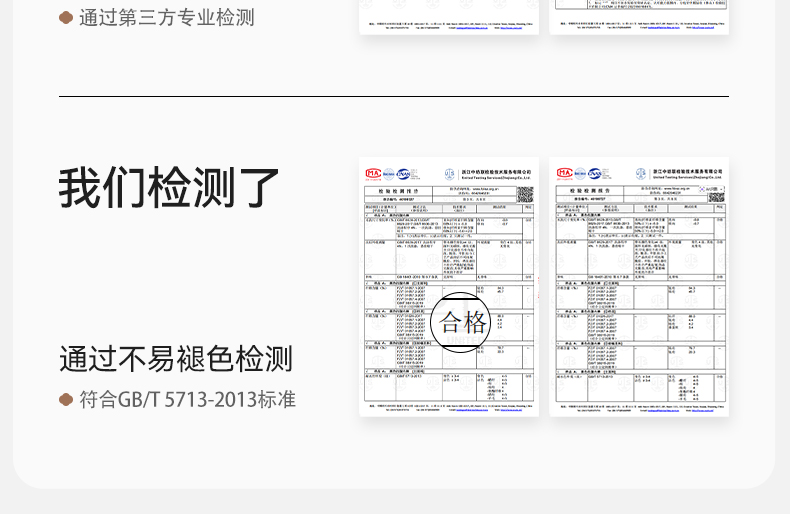The width and height of the screenshot is (790, 514).
Task: Click the brown bullet before 符合GB/T 5713-2013标准
Action: 66,399
